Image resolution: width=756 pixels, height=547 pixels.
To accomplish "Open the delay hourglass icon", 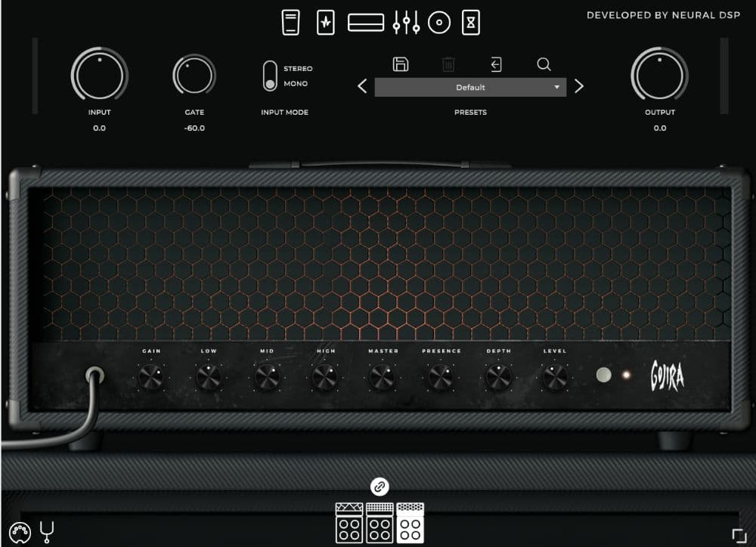I will coord(471,20).
